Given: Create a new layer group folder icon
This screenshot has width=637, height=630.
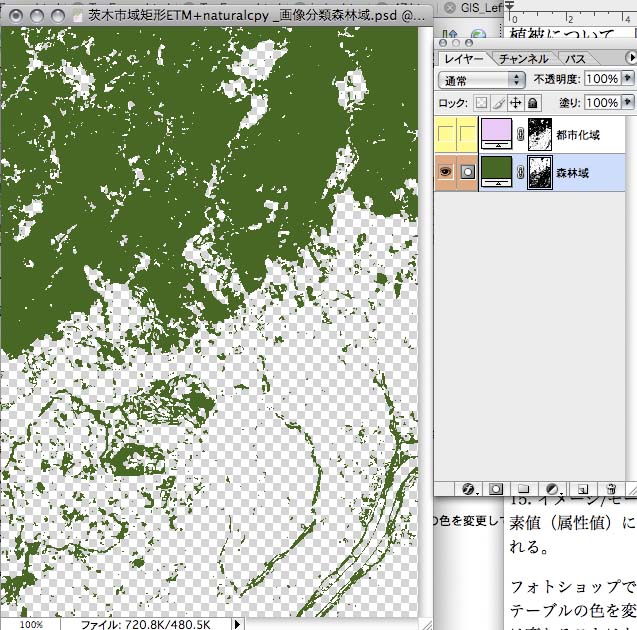Looking at the screenshot, I should click(x=523, y=489).
